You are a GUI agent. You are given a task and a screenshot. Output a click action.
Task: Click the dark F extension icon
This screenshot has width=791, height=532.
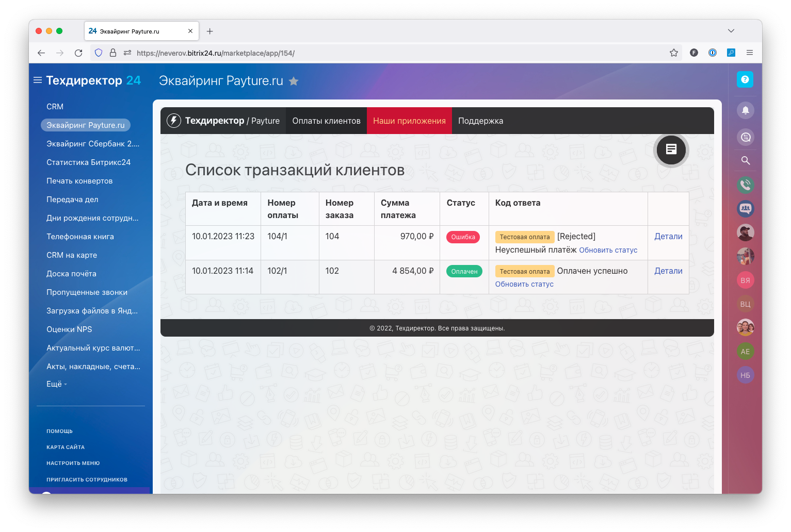tap(694, 53)
